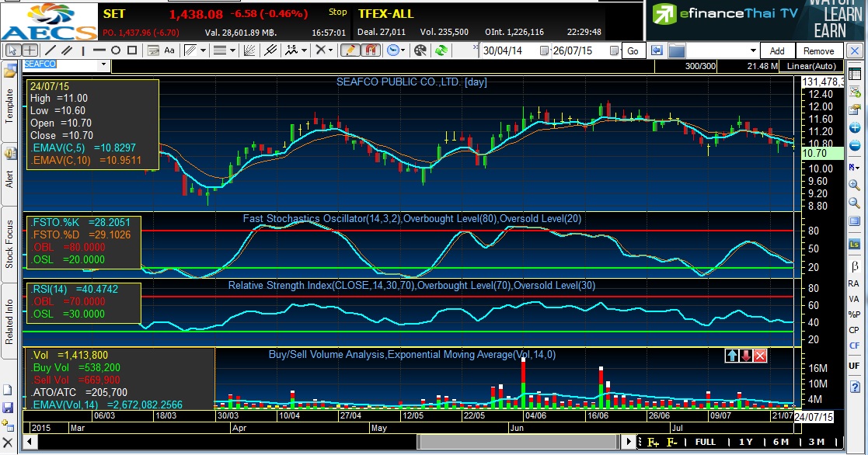
Task: Open the start date calendar picker
Action: coord(544,51)
